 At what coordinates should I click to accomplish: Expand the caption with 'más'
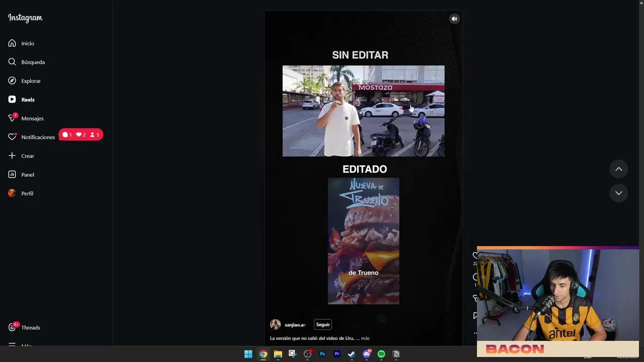(365, 338)
